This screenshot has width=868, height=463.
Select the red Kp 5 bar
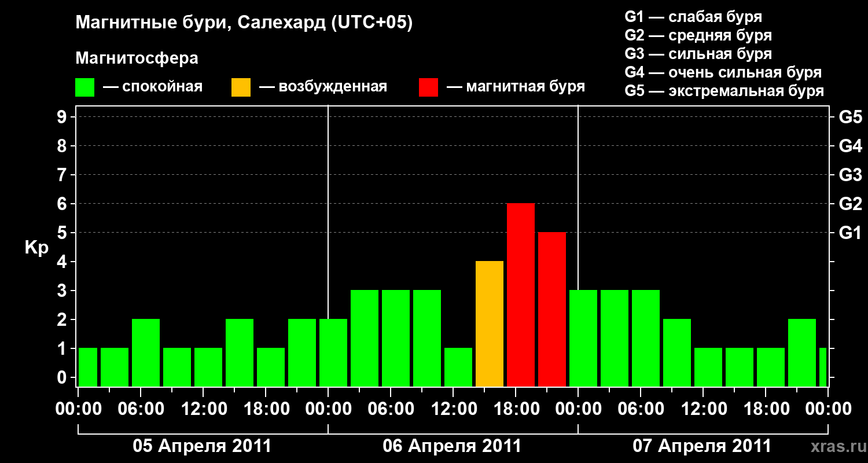click(552, 310)
